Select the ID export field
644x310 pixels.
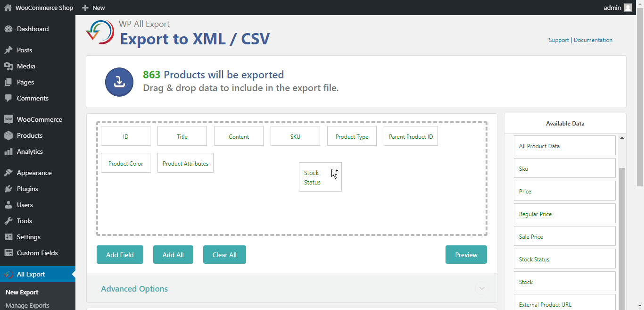point(125,136)
